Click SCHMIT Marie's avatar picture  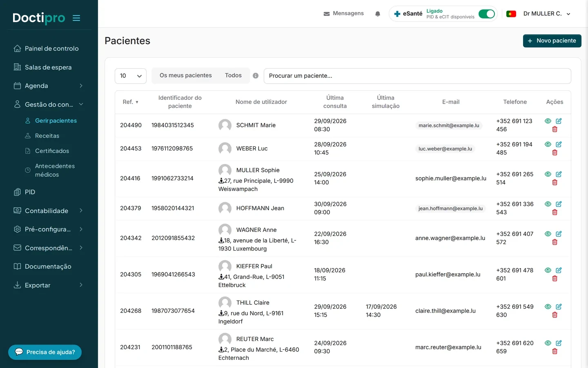[x=225, y=125]
